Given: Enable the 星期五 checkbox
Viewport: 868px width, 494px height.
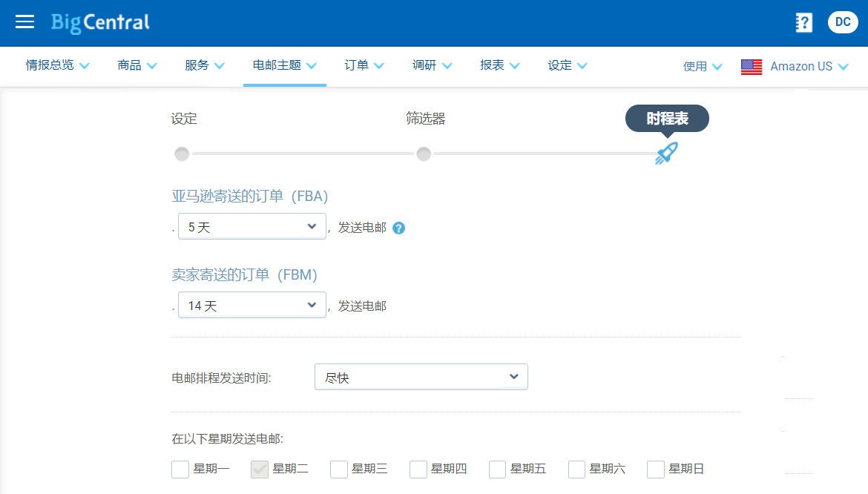Looking at the screenshot, I should click(x=498, y=470).
